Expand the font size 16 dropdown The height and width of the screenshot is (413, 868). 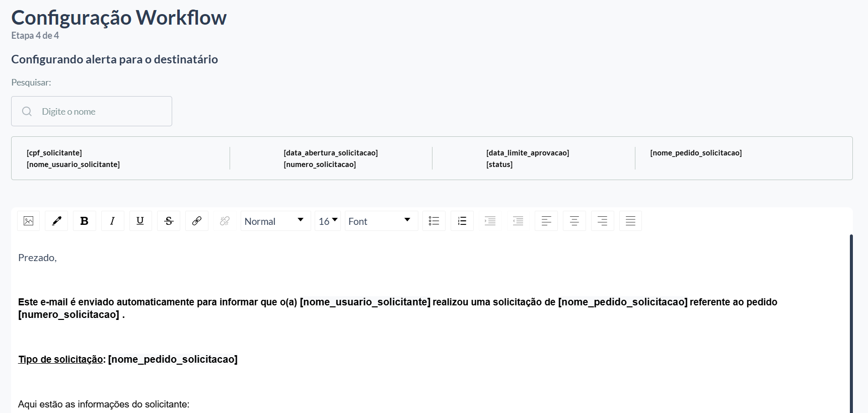(x=328, y=221)
